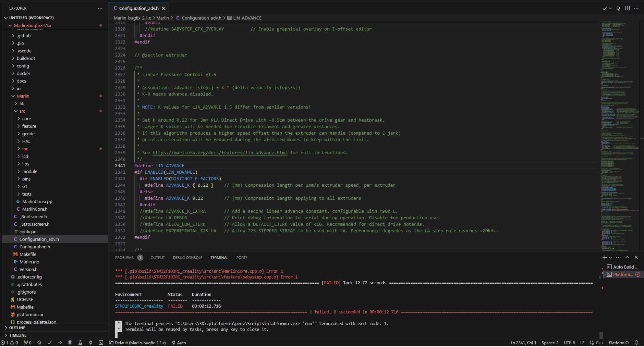
Task: Switch to the PROBLEMS tab
Action: pos(124,258)
